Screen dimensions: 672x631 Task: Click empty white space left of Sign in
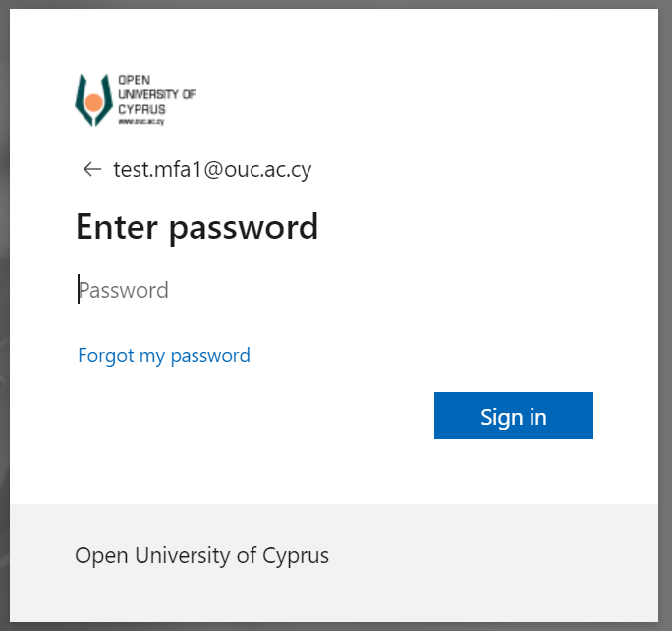coord(255,416)
